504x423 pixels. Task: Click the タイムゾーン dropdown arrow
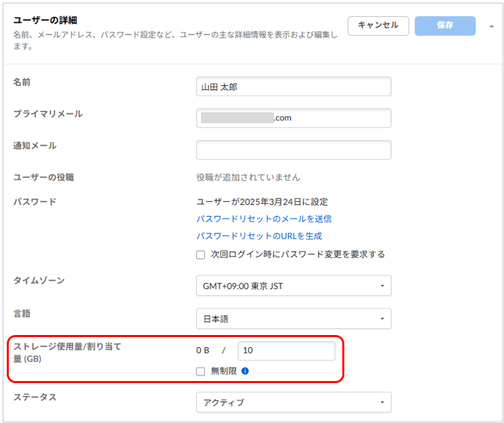pyautogui.click(x=382, y=286)
